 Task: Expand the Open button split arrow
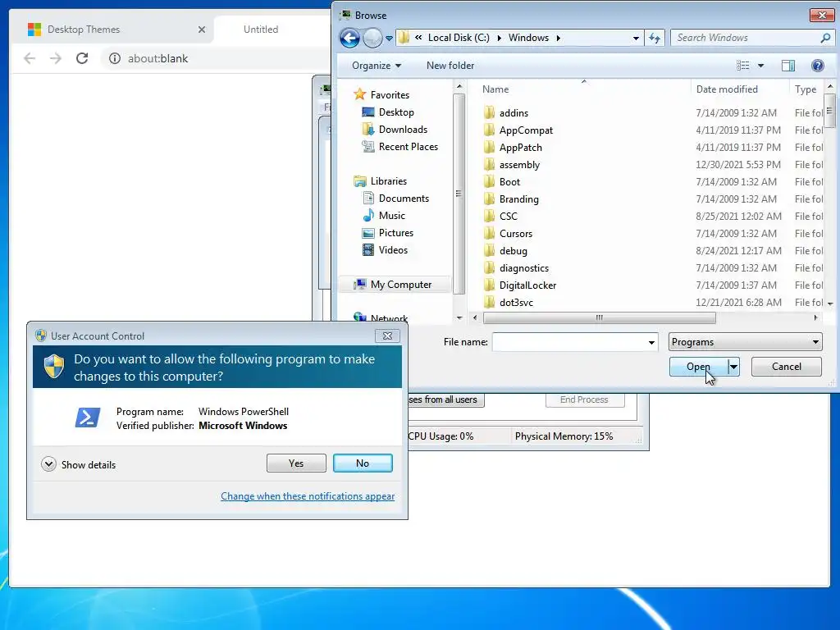point(733,367)
